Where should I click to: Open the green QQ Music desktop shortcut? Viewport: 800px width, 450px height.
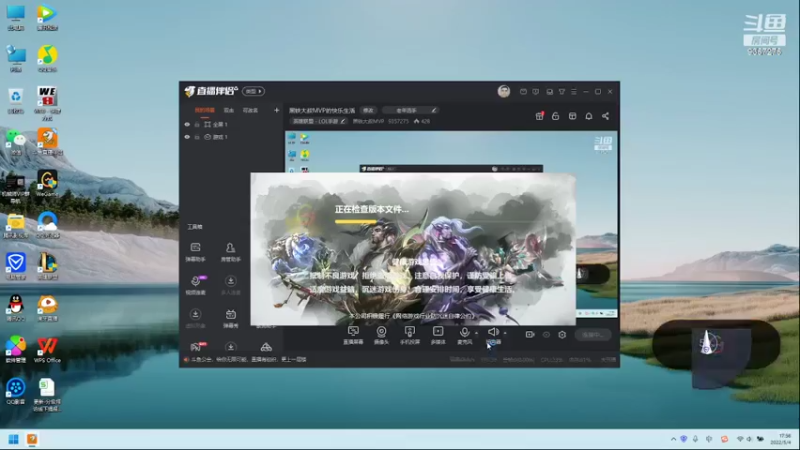pyautogui.click(x=47, y=59)
